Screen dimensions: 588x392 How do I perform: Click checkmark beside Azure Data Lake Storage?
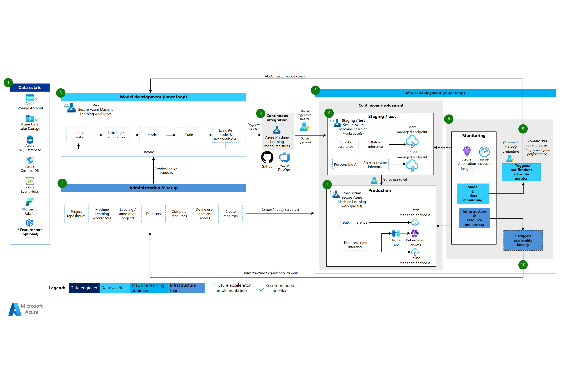pyautogui.click(x=37, y=119)
